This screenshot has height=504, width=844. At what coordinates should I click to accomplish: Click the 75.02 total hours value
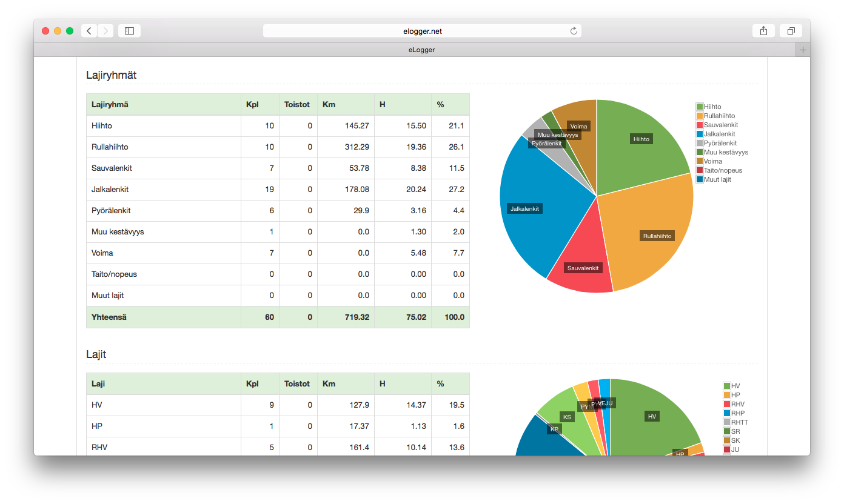pyautogui.click(x=416, y=317)
